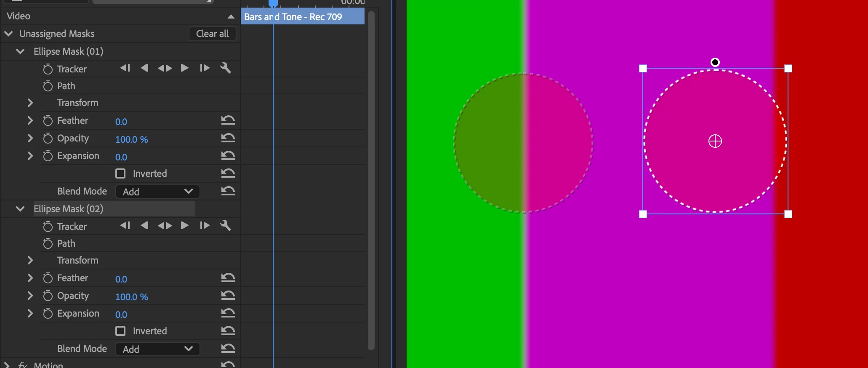Image resolution: width=868 pixels, height=368 pixels.
Task: Click Ellipse Mask (02) Expansion value 0.0
Action: [121, 315]
